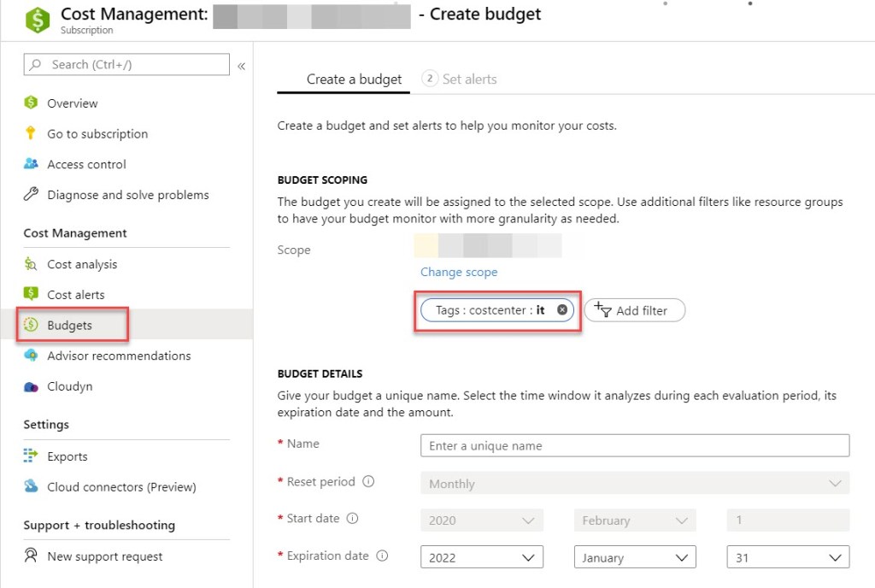Show info tooltip for Reset period
875x588 pixels.
click(x=368, y=482)
